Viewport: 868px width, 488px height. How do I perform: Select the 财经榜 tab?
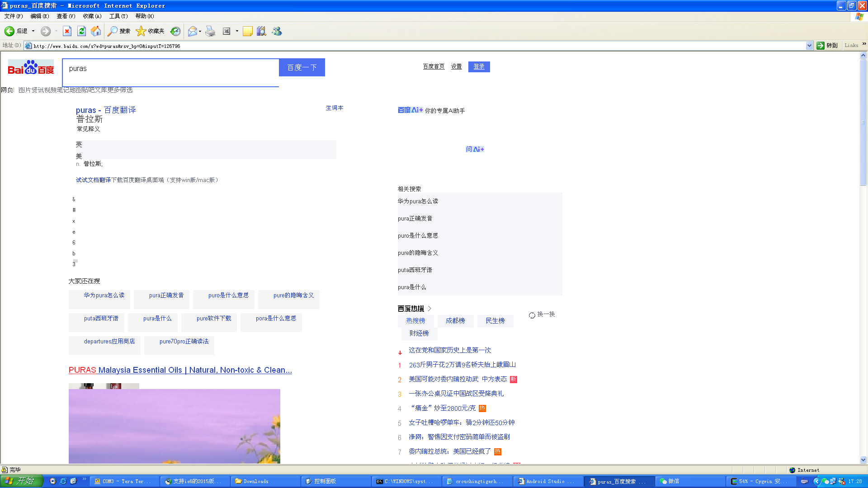pyautogui.click(x=419, y=333)
